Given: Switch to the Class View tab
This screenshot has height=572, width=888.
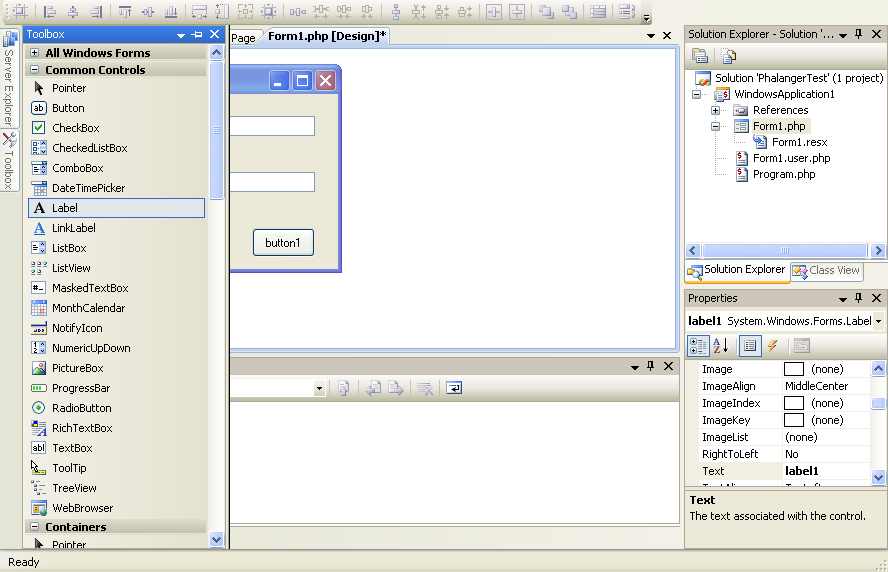Looking at the screenshot, I should tap(826, 270).
